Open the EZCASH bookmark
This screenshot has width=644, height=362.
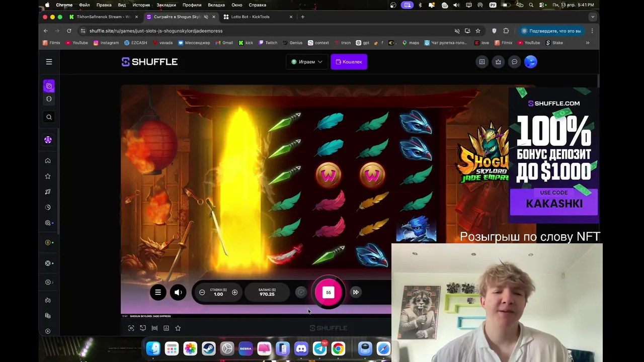click(136, 43)
